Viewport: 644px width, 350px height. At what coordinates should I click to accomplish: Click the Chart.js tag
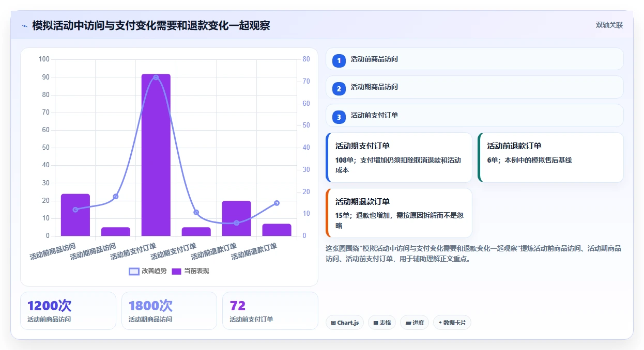[x=345, y=323]
